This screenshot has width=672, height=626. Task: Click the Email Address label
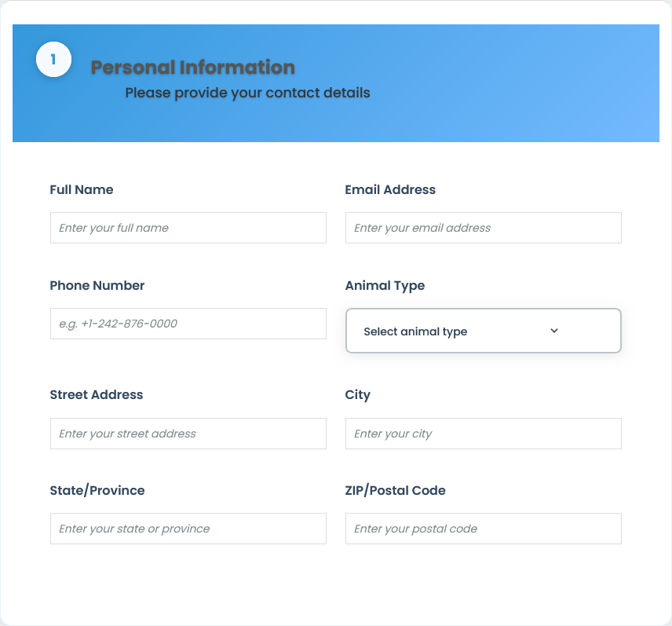tap(390, 189)
